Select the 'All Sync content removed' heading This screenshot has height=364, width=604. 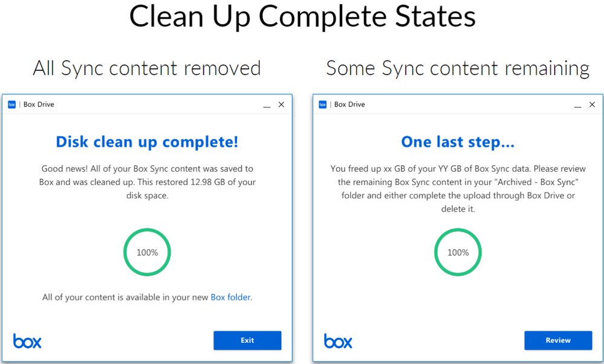pos(146,68)
